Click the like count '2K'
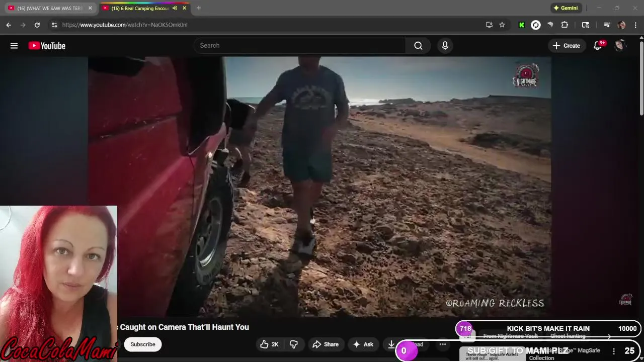The height and width of the screenshot is (362, 644). click(275, 344)
